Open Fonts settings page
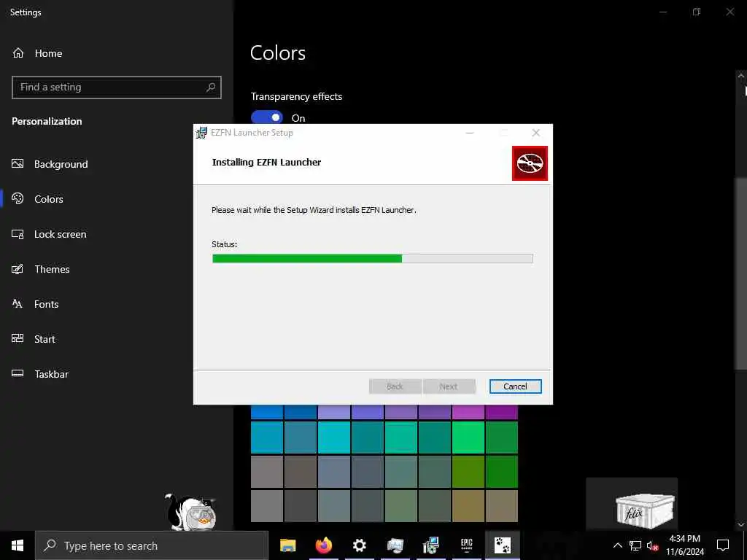747x560 pixels. point(46,304)
